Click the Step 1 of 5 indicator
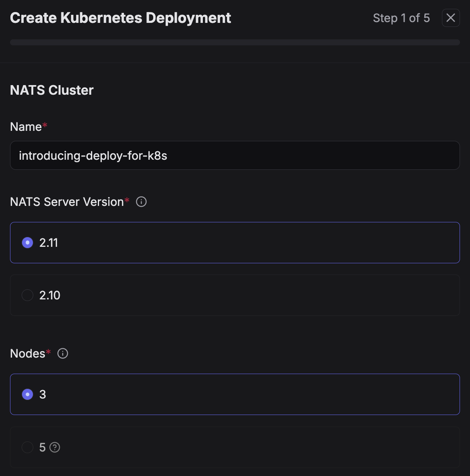Viewport: 470px width, 476px height. 401,18
